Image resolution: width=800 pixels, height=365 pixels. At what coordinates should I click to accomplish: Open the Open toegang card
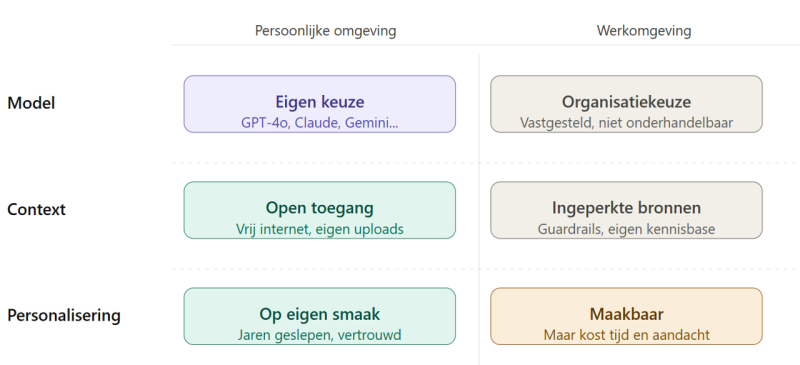[319, 210]
